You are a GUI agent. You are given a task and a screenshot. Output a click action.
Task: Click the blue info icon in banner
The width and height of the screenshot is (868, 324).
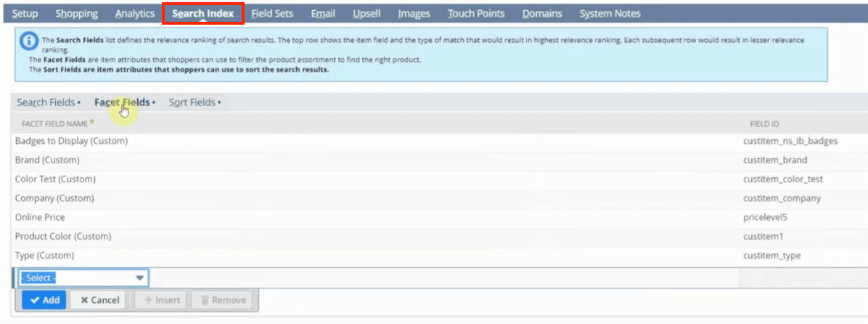pyautogui.click(x=29, y=41)
